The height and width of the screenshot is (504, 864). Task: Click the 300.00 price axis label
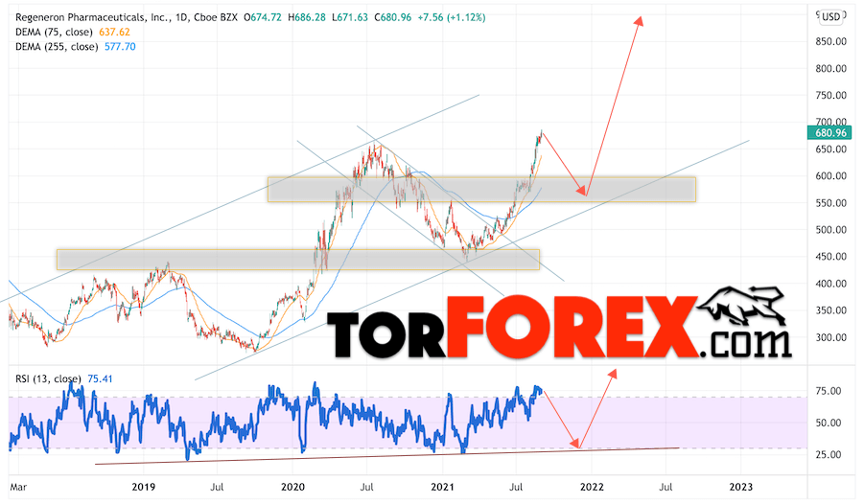[x=831, y=337]
